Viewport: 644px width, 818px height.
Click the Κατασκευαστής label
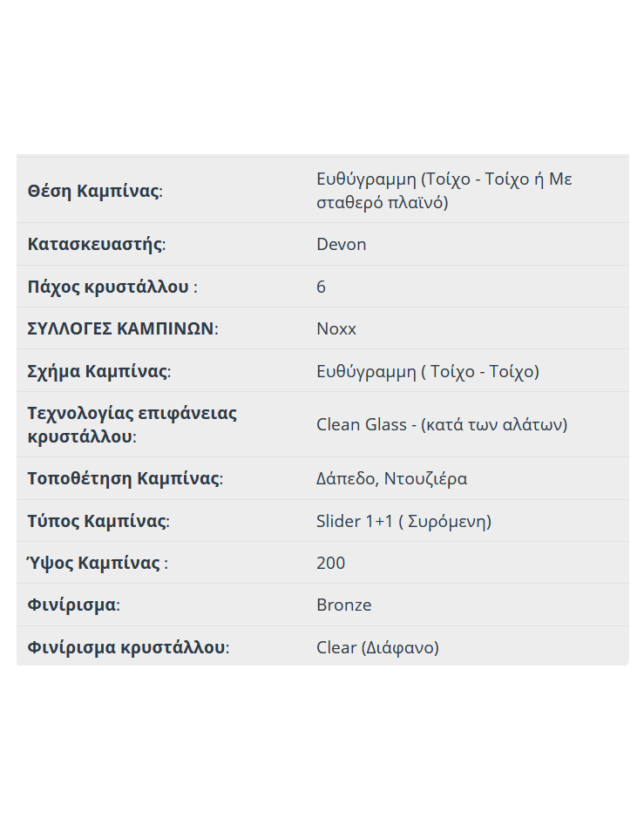tap(97, 244)
